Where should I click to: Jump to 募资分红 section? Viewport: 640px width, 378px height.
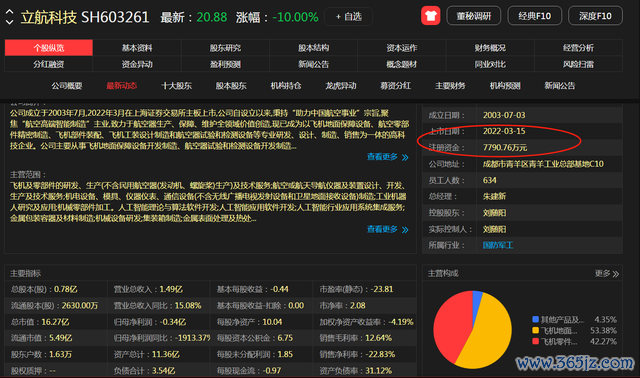396,86
